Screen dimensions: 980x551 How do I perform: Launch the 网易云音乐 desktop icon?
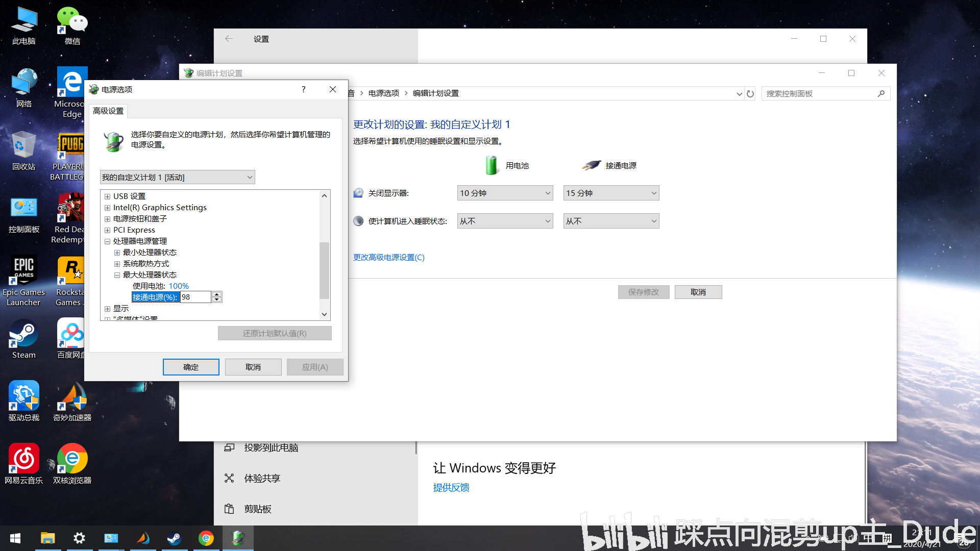[23, 464]
